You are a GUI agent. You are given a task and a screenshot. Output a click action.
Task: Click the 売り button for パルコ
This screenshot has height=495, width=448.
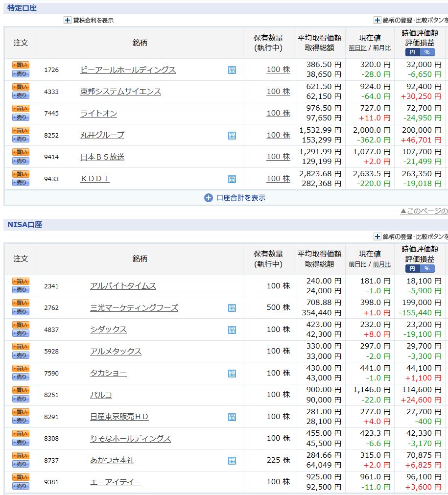tap(21, 399)
